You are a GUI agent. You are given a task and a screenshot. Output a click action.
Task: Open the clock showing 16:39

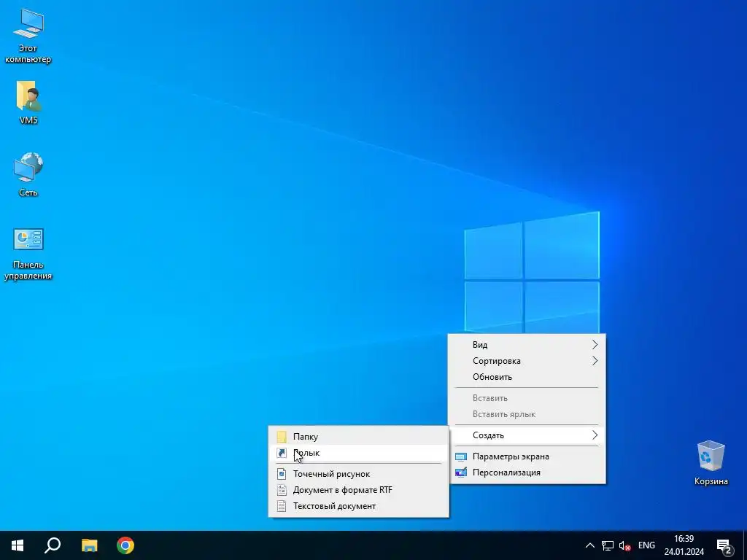[684, 545]
